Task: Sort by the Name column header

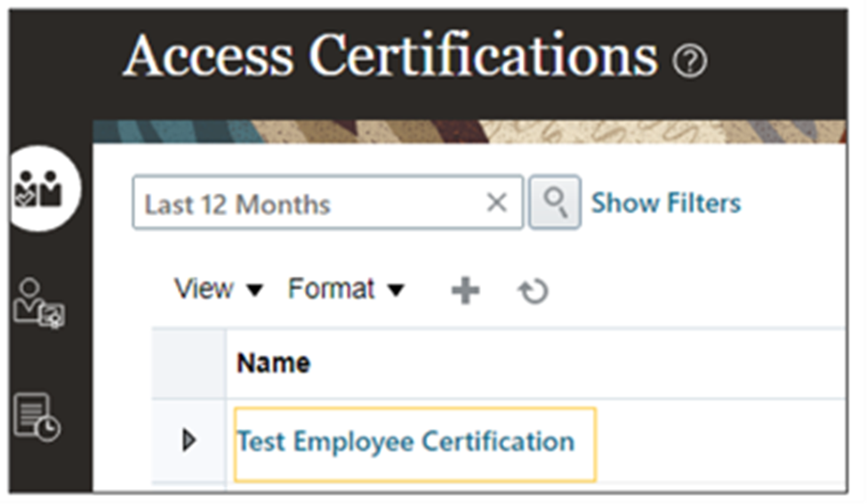Action: click(273, 363)
